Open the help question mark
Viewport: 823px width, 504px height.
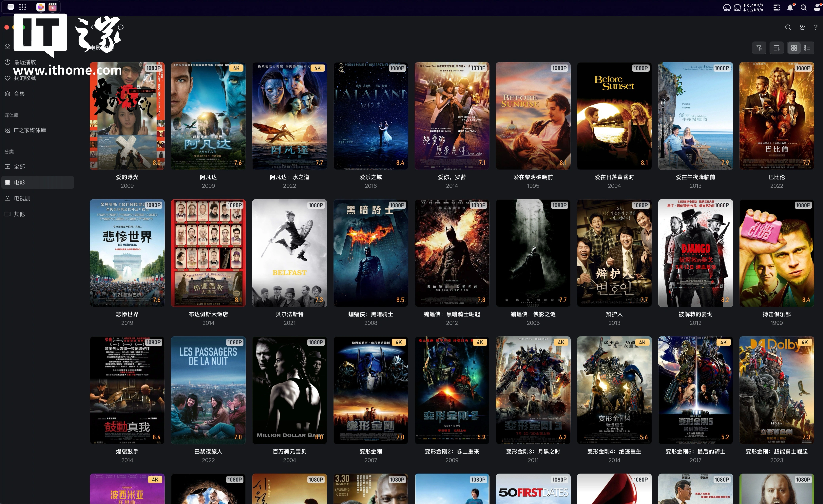click(x=816, y=27)
